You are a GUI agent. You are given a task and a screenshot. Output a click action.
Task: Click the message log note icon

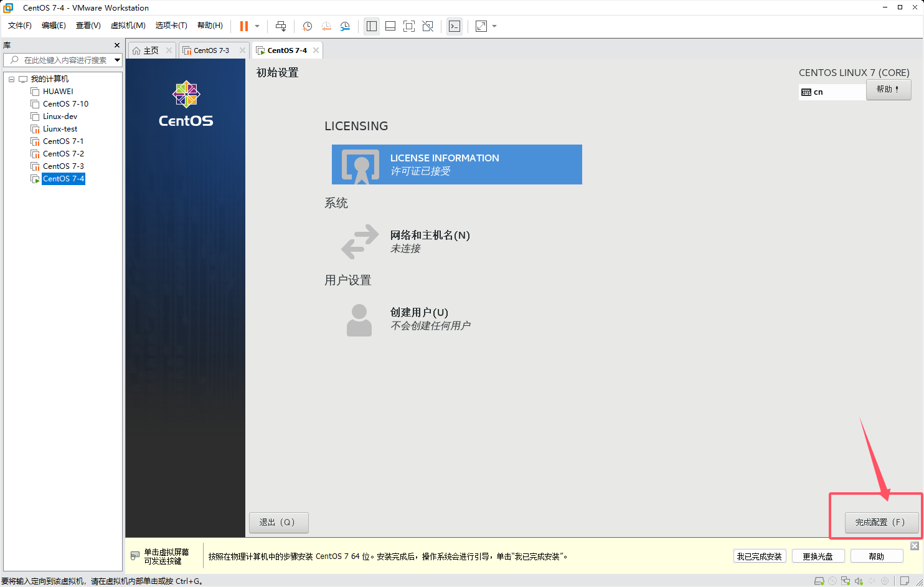coord(905,581)
